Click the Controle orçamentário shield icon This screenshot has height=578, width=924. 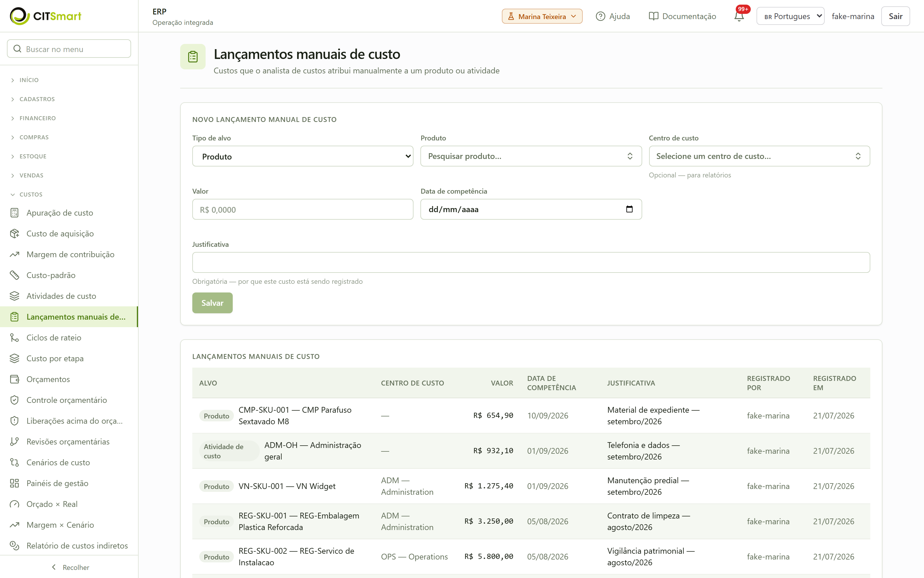[14, 400]
